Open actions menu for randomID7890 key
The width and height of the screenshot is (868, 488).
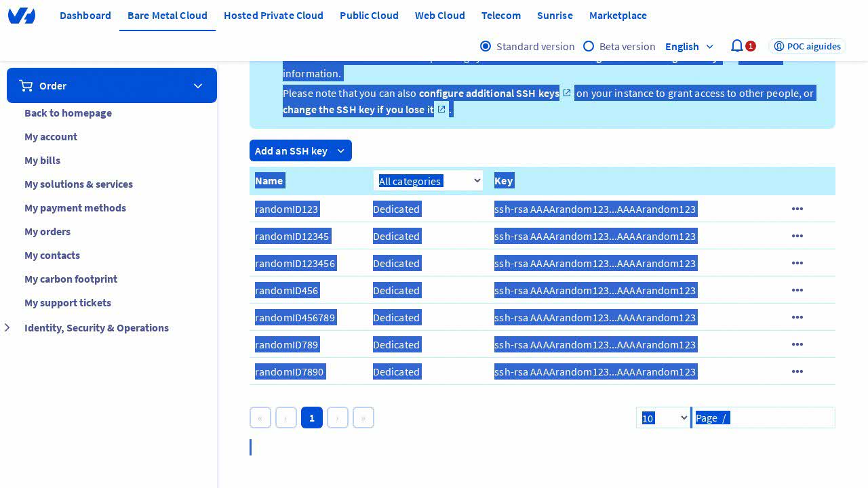pyautogui.click(x=797, y=371)
